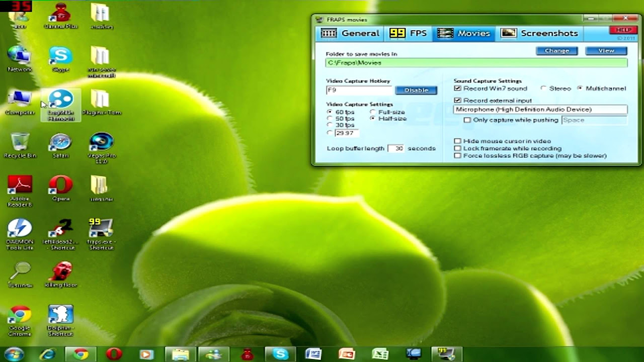
Task: Launch the LogMeIn Hamachi desktop shortcut
Action: pyautogui.click(x=61, y=105)
